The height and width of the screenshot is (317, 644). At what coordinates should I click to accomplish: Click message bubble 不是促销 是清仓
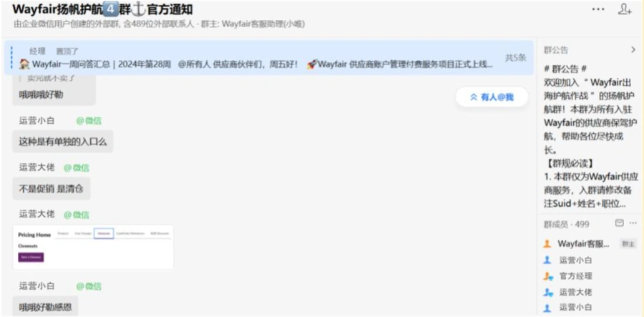coord(52,189)
